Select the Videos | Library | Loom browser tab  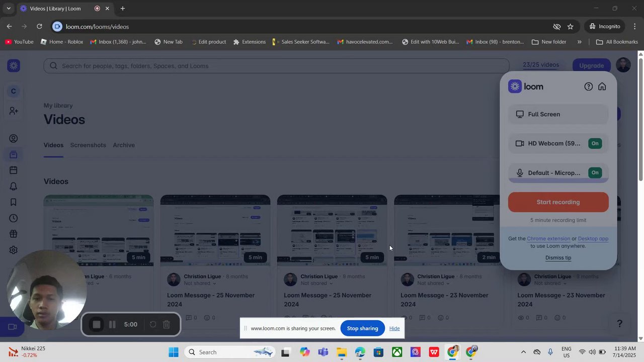[x=64, y=9]
